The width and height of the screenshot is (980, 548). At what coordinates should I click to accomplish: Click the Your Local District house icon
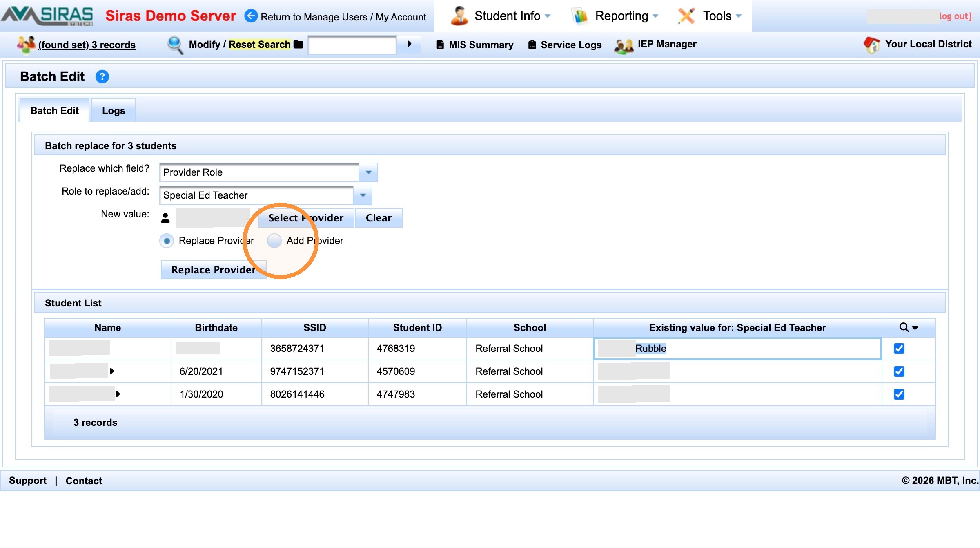[872, 45]
